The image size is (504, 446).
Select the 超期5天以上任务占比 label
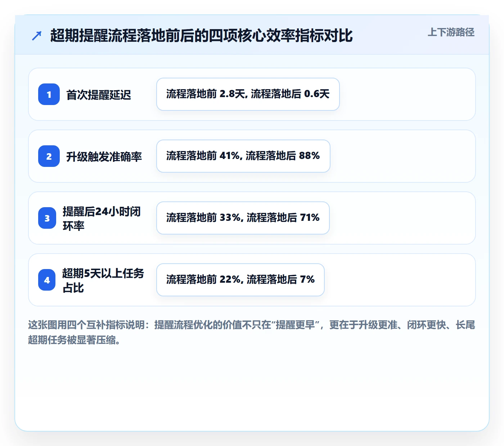[x=103, y=280]
